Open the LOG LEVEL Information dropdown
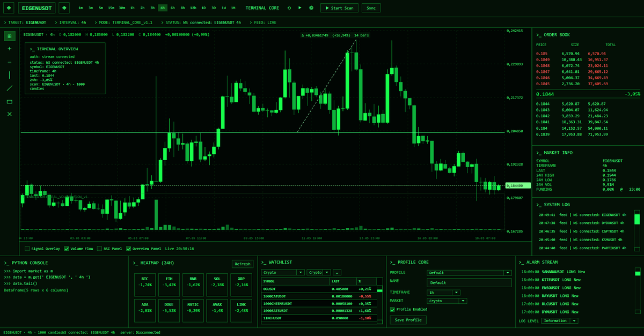The image size is (644, 336). (x=559, y=321)
